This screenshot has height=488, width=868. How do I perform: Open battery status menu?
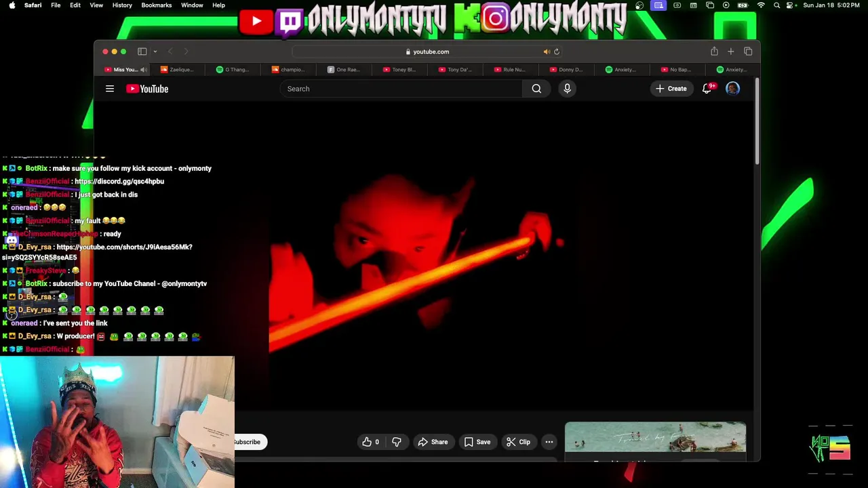743,5
